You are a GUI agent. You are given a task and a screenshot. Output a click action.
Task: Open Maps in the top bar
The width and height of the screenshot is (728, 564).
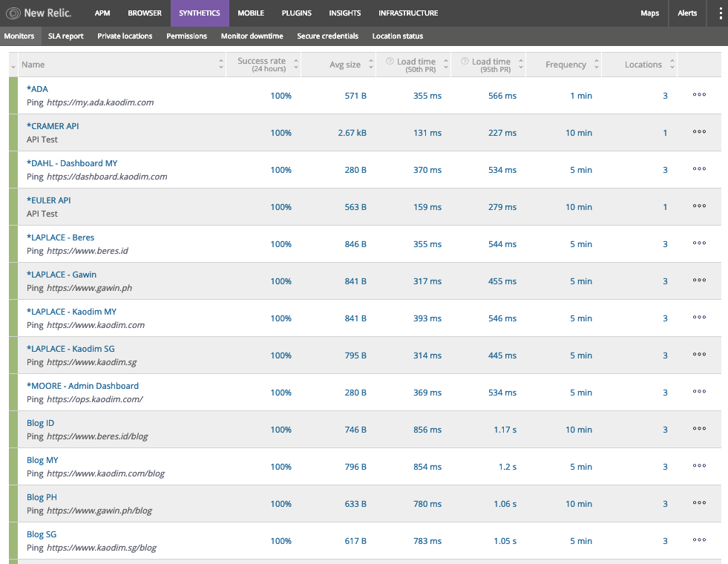[649, 13]
